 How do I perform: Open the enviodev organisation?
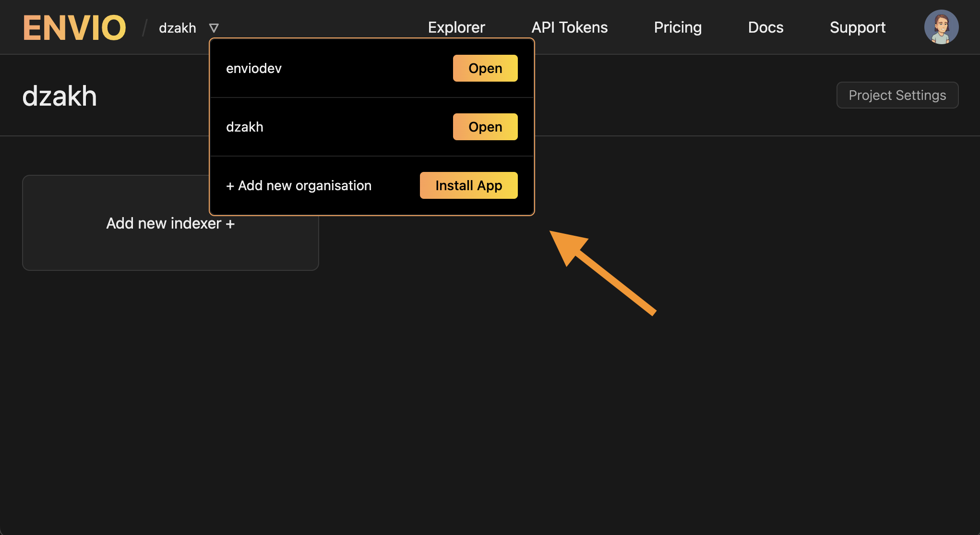[x=485, y=68]
